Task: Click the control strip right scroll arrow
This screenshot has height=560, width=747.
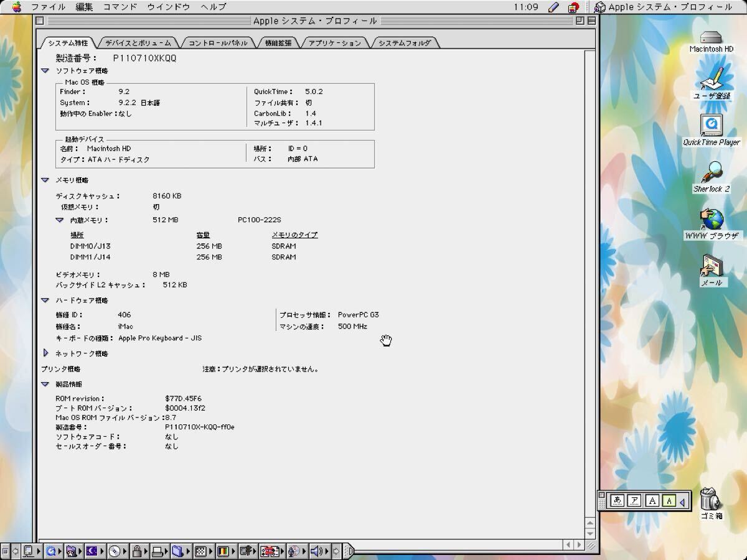Action: point(337,551)
